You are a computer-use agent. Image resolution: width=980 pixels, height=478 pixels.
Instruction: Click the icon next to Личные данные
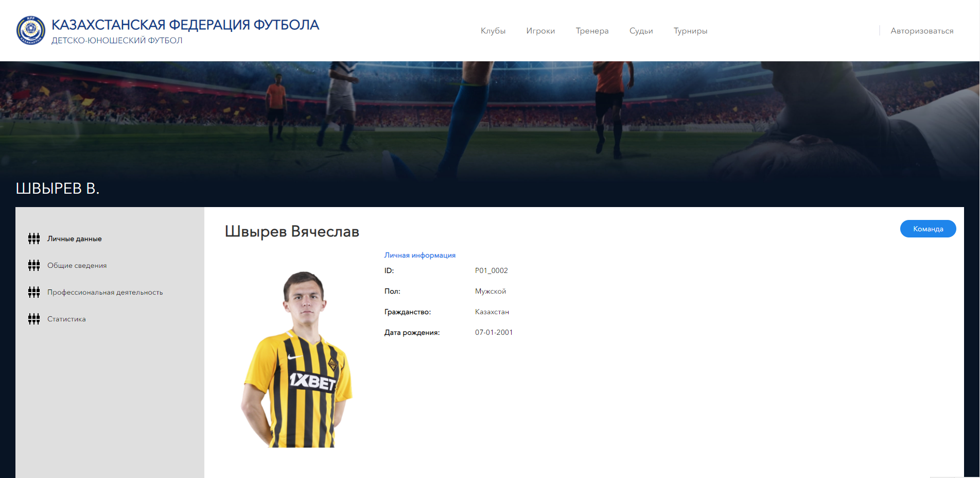(x=34, y=238)
